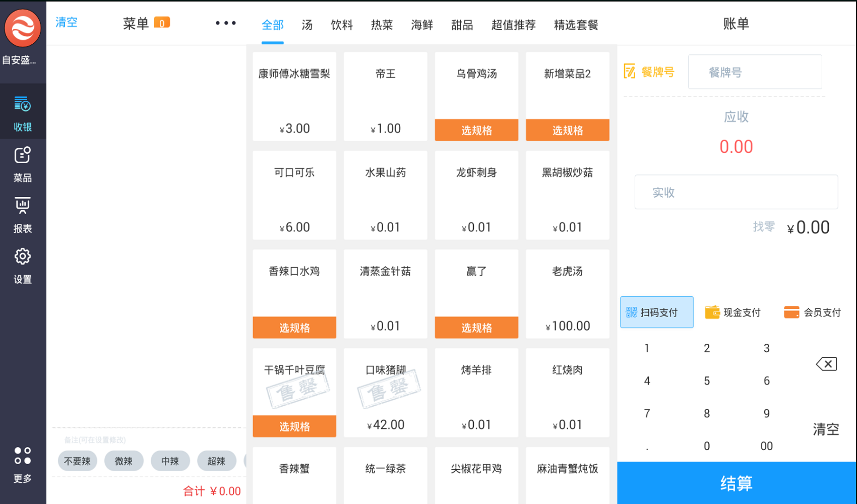This screenshot has width=857, height=504.
Task: Click the red store logo icon
Action: pyautogui.click(x=23, y=28)
